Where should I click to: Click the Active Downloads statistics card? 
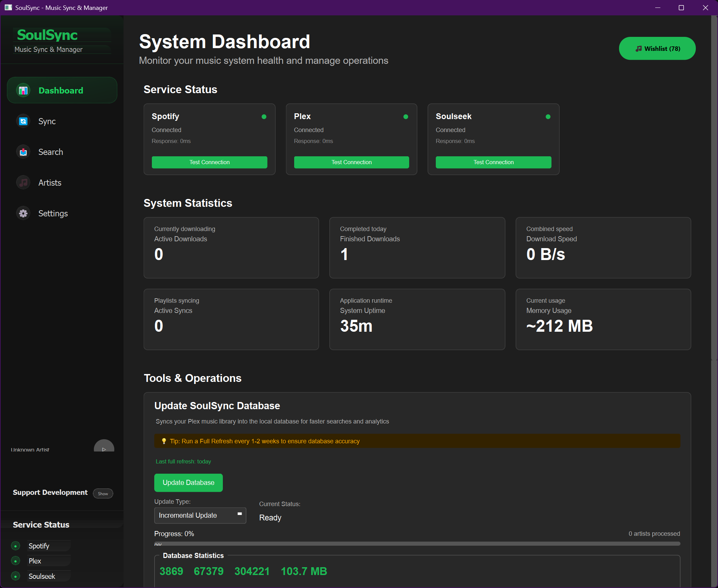[x=231, y=248]
